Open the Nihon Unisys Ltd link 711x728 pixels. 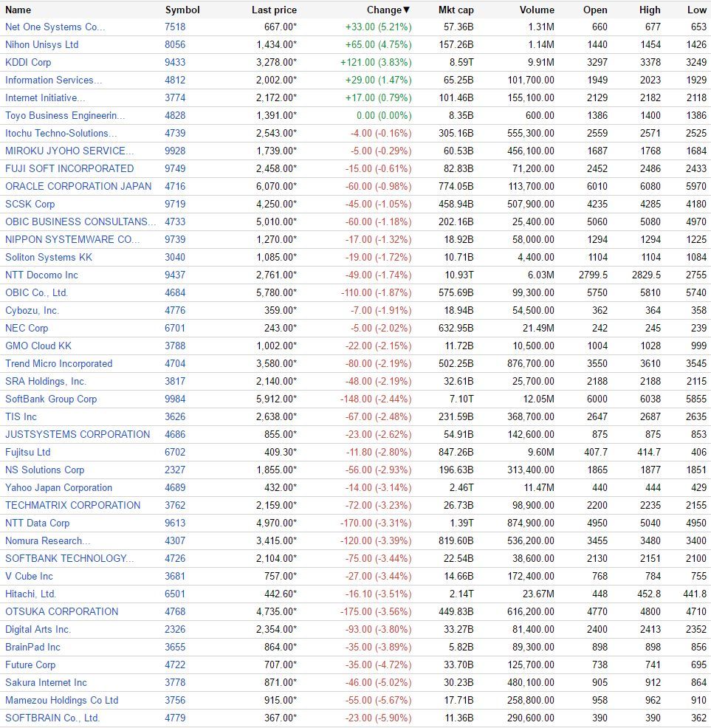pyautogui.click(x=42, y=44)
